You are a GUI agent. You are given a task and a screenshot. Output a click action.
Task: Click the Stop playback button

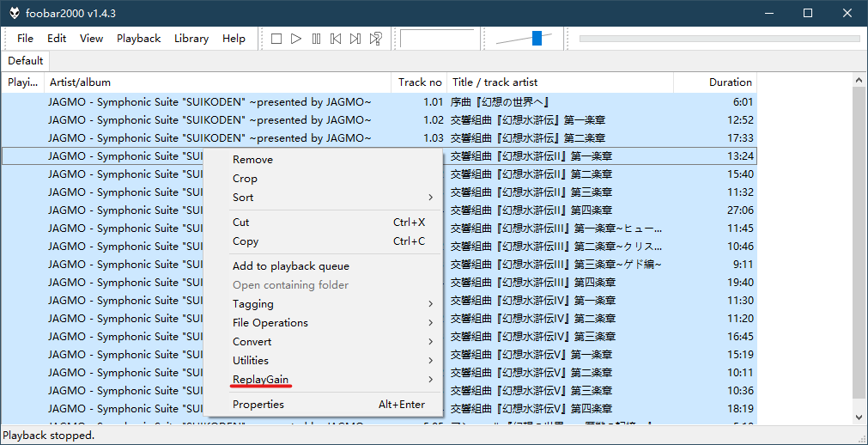[x=276, y=39]
